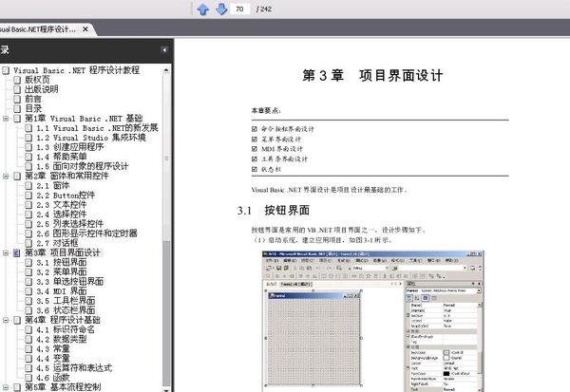Open bookmark 1.4 帮助菜单
Viewport: 570px width, 392px height.
point(62,157)
